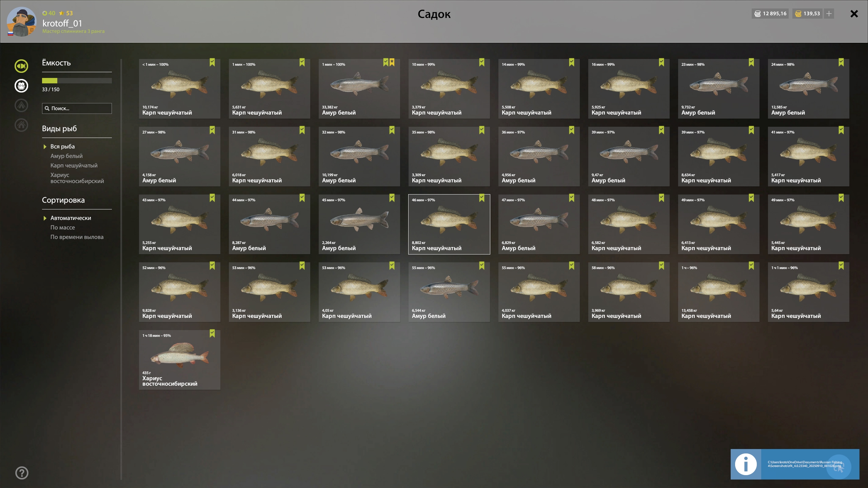
Task: Click the Ёмкость capacity progress bar
Action: click(77, 81)
